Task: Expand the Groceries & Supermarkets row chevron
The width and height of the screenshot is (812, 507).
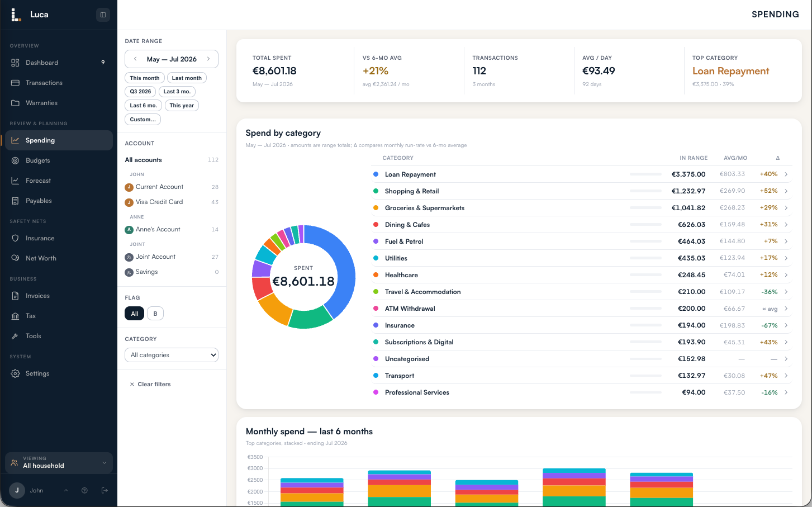Action: click(x=786, y=208)
